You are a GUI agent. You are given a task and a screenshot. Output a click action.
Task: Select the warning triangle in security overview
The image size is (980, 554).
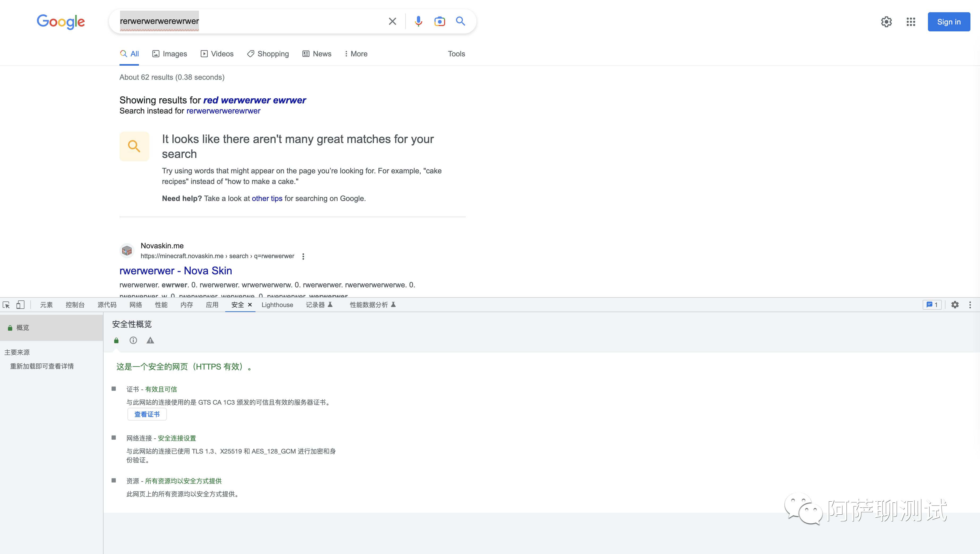(x=150, y=340)
